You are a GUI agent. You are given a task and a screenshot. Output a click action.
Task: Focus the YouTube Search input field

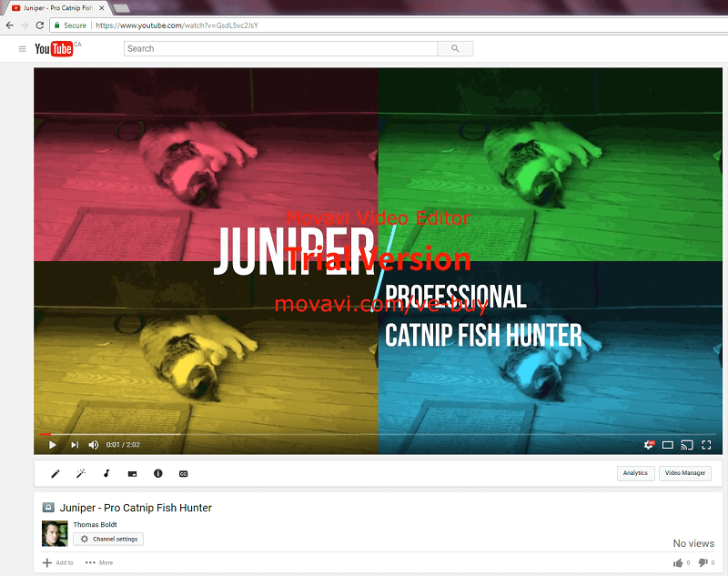[x=280, y=49]
